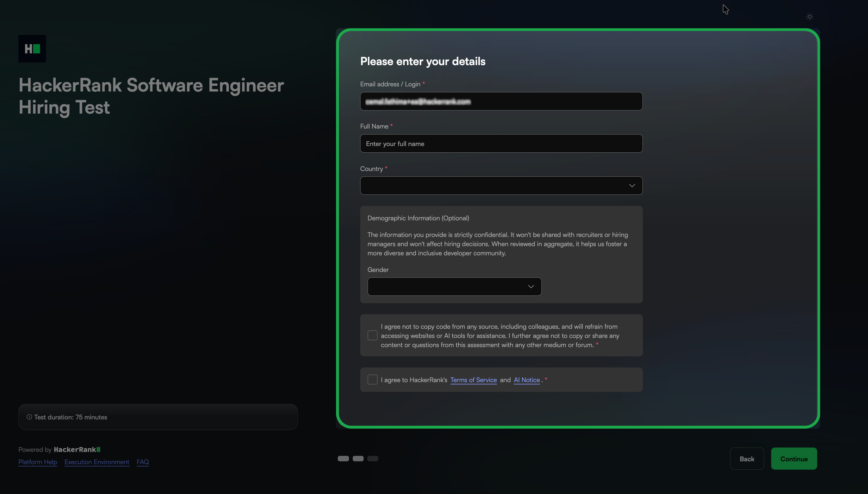Click the Full Name input field
This screenshot has width=868, height=494.
(501, 143)
